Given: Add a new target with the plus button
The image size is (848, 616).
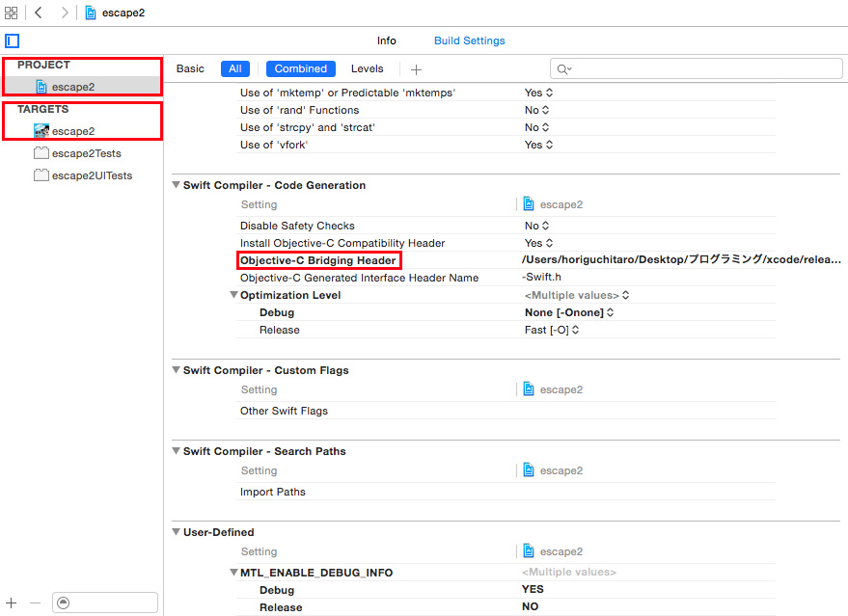Looking at the screenshot, I should coord(12,603).
